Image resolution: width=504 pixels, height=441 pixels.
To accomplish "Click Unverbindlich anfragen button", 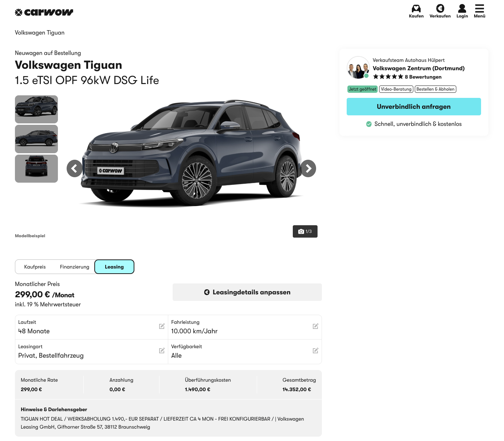I will [x=413, y=107].
